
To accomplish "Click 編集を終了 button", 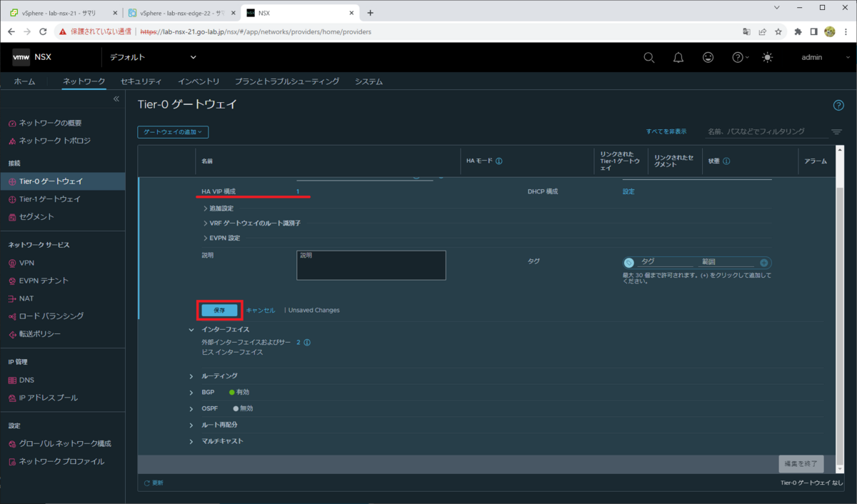I will tap(801, 464).
